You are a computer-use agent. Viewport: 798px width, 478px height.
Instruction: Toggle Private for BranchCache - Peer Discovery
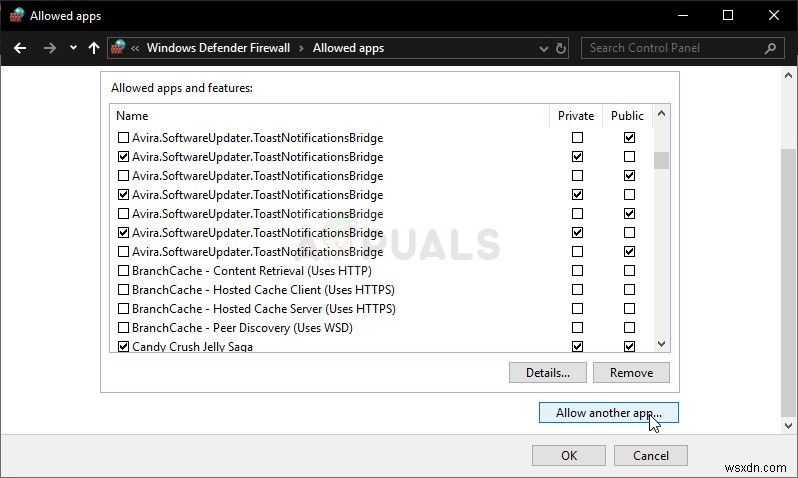pos(577,328)
